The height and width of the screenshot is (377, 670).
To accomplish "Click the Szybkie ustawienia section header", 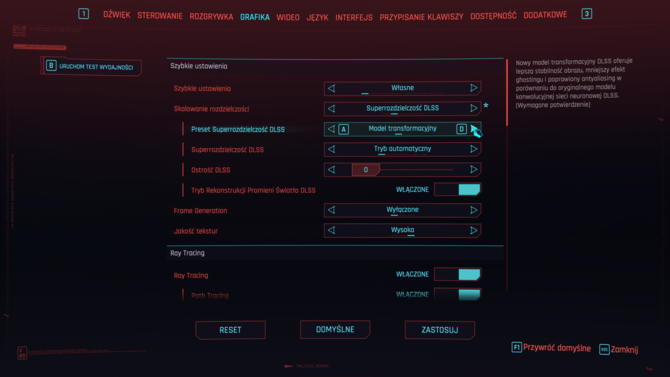I will pos(335,66).
